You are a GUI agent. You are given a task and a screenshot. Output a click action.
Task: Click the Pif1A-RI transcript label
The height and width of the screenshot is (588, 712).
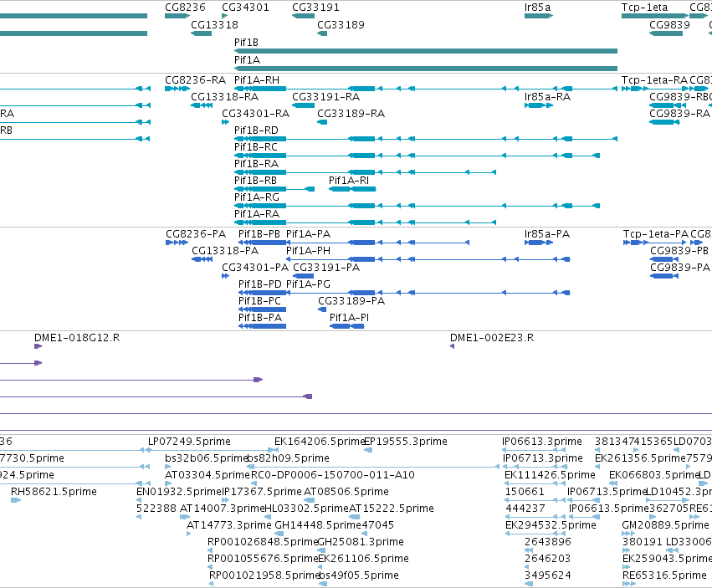(349, 181)
